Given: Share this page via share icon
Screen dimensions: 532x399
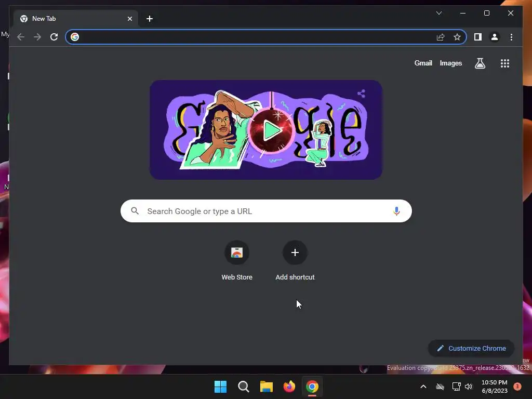Looking at the screenshot, I should (x=441, y=37).
